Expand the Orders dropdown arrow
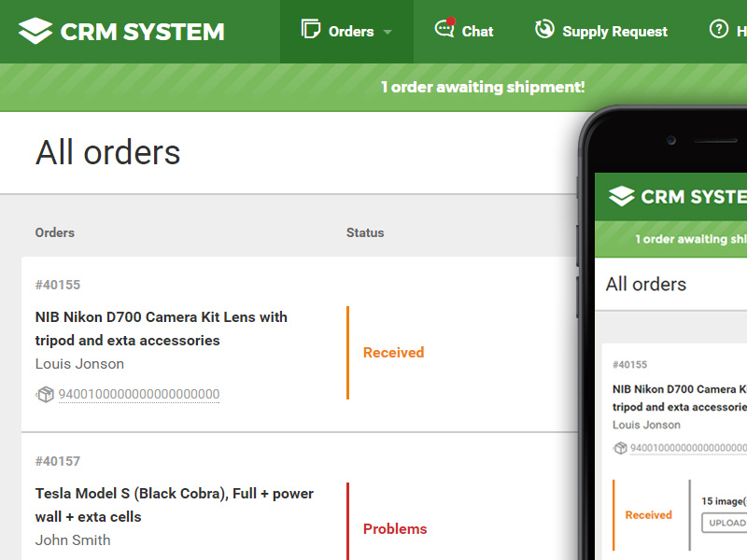This screenshot has height=560, width=747. [388, 32]
